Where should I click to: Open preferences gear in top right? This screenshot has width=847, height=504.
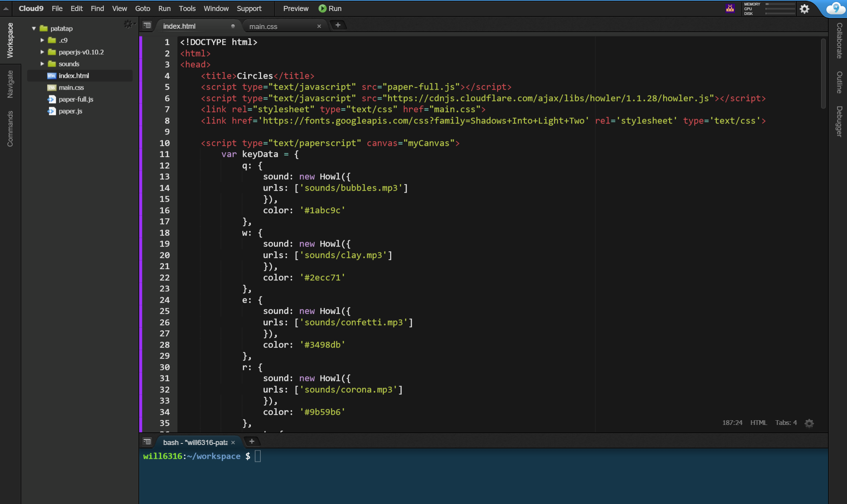804,9
